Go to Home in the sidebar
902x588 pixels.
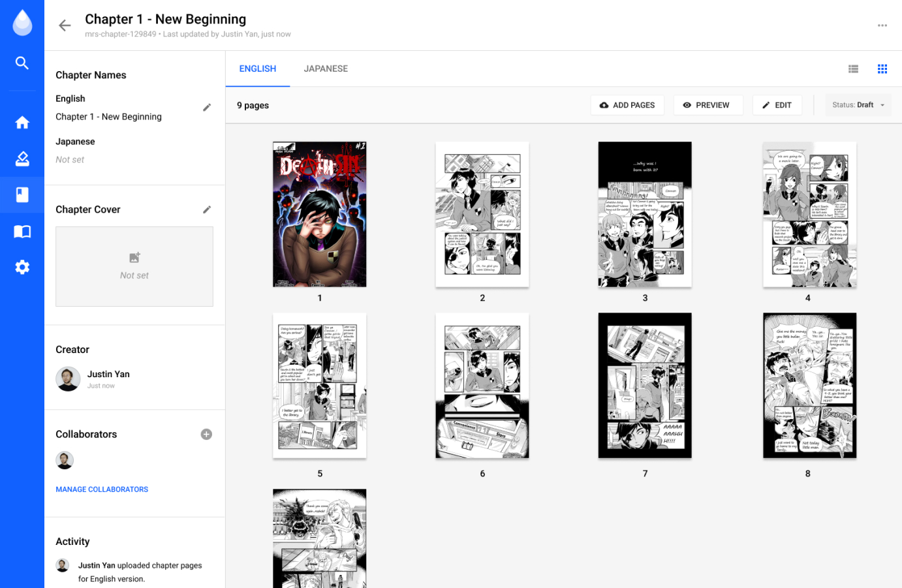point(22,123)
